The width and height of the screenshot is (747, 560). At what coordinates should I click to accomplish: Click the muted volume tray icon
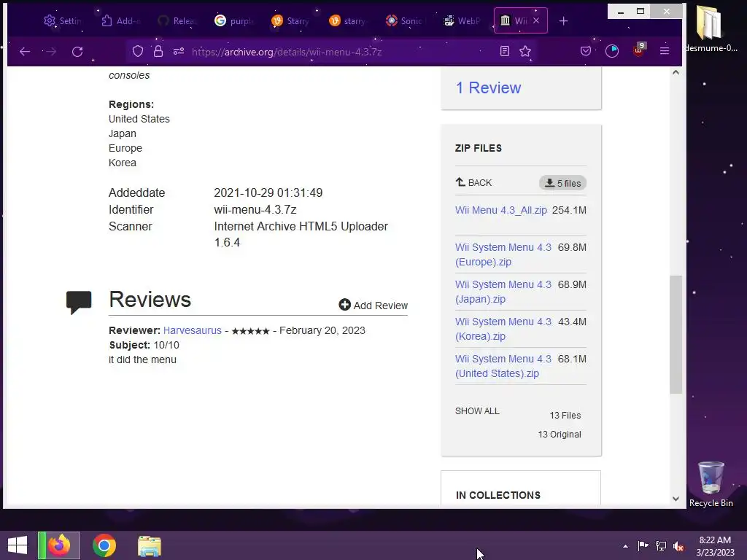tap(678, 546)
